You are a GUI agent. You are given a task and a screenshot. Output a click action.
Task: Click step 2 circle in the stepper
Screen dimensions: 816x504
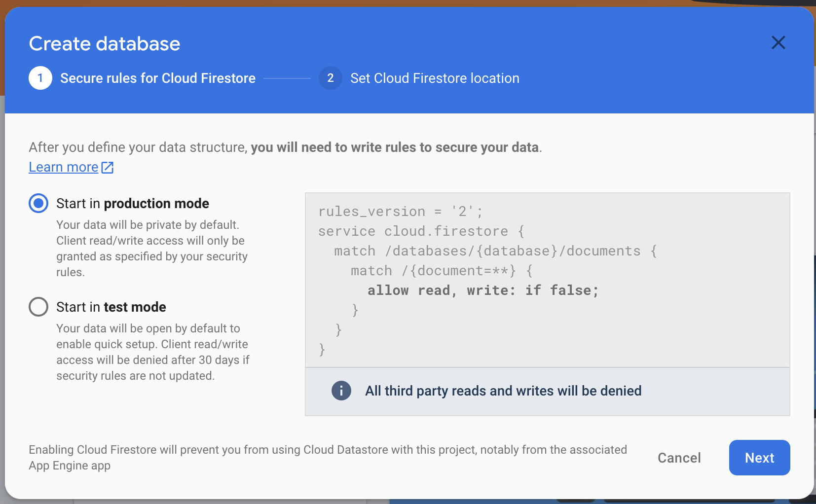tap(331, 78)
